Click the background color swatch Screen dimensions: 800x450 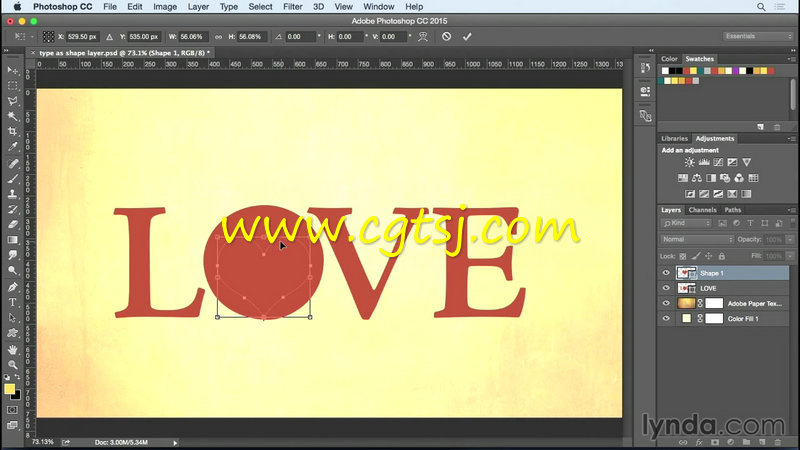(17, 396)
